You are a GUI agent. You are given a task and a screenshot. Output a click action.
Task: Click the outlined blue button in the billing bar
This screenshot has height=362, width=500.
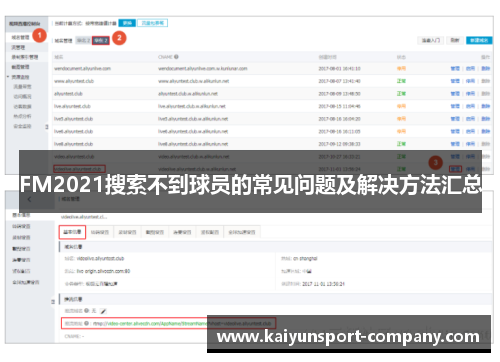[153, 23]
